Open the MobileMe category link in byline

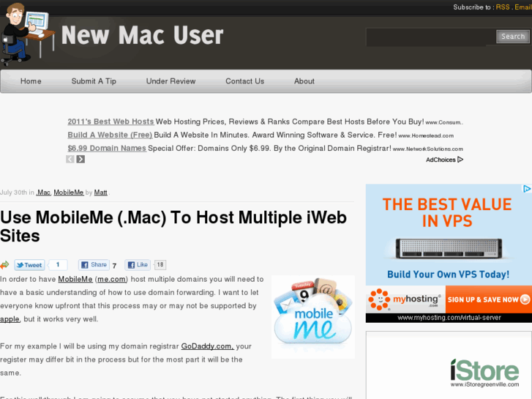tap(69, 193)
